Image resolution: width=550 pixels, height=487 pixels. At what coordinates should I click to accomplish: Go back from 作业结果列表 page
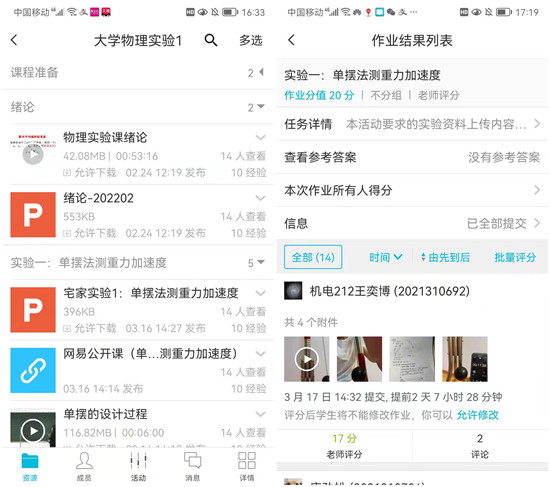(291, 40)
